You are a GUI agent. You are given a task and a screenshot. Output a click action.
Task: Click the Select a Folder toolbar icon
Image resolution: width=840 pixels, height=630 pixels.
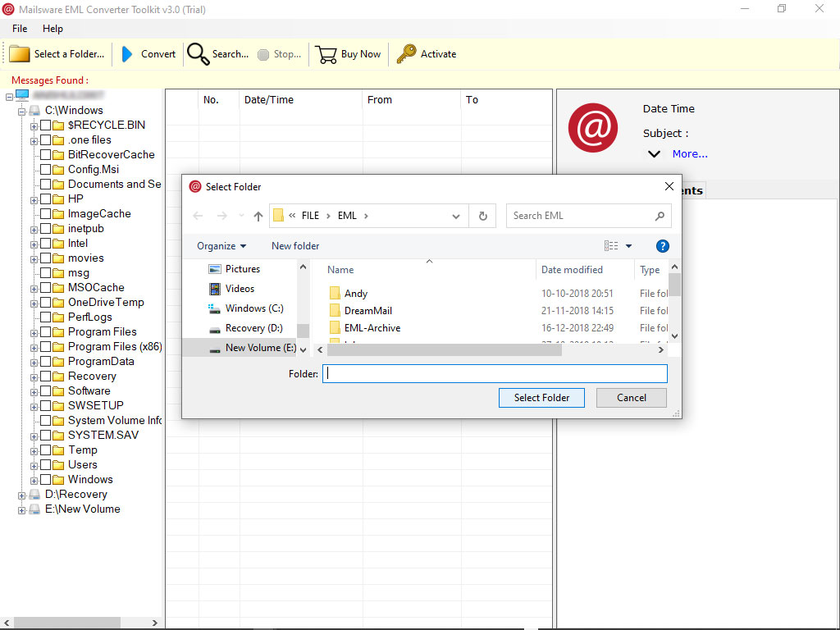20,54
